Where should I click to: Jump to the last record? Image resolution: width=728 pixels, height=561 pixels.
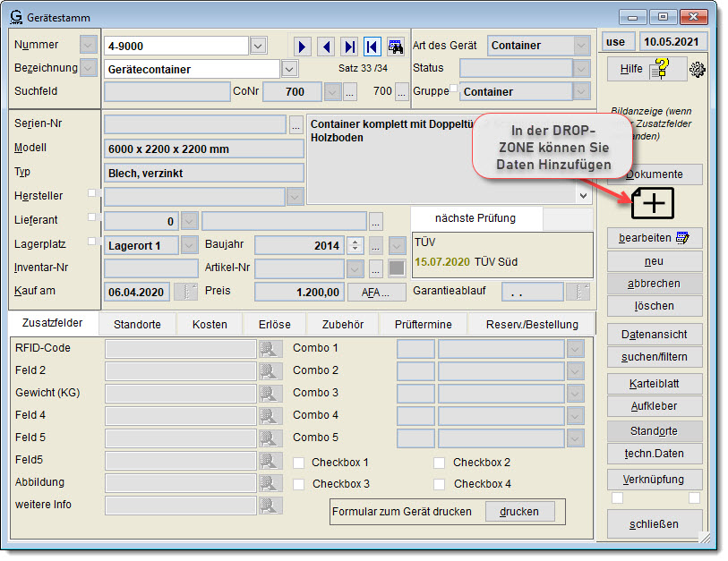[349, 46]
